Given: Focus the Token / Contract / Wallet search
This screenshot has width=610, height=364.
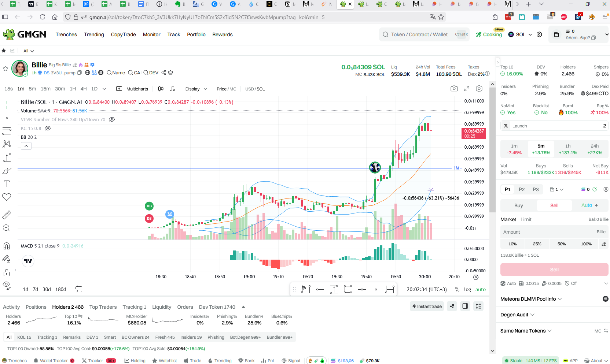Looking at the screenshot, I should pos(425,34).
